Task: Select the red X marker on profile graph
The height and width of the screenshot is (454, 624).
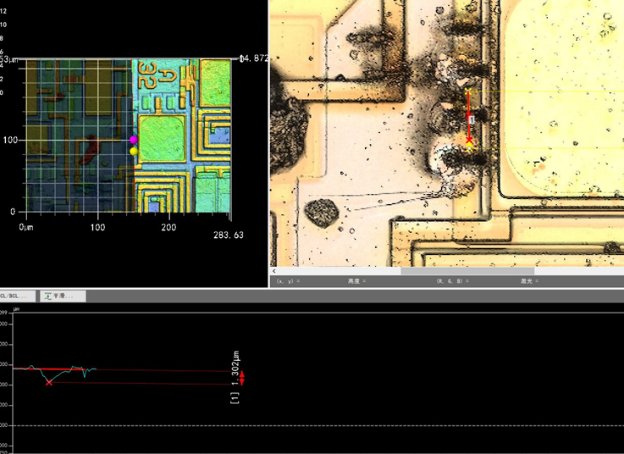Action: (x=49, y=382)
